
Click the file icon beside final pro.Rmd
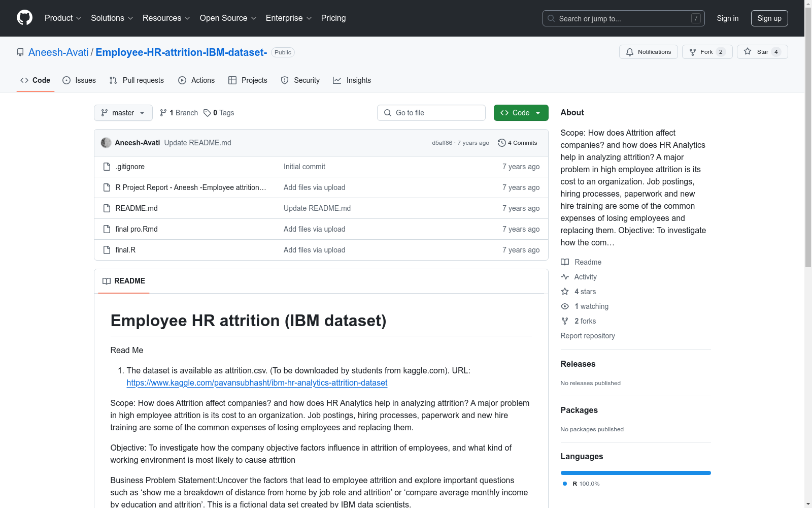pos(107,229)
